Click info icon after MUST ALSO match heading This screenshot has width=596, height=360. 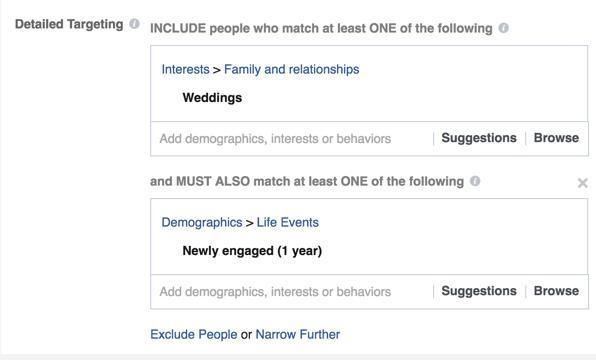(475, 181)
